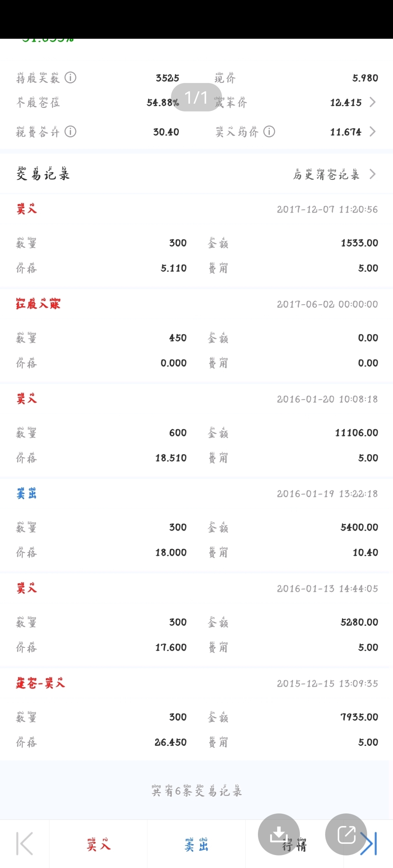Open the 历史清仓记录 link
The height and width of the screenshot is (868, 393).
pyautogui.click(x=326, y=174)
